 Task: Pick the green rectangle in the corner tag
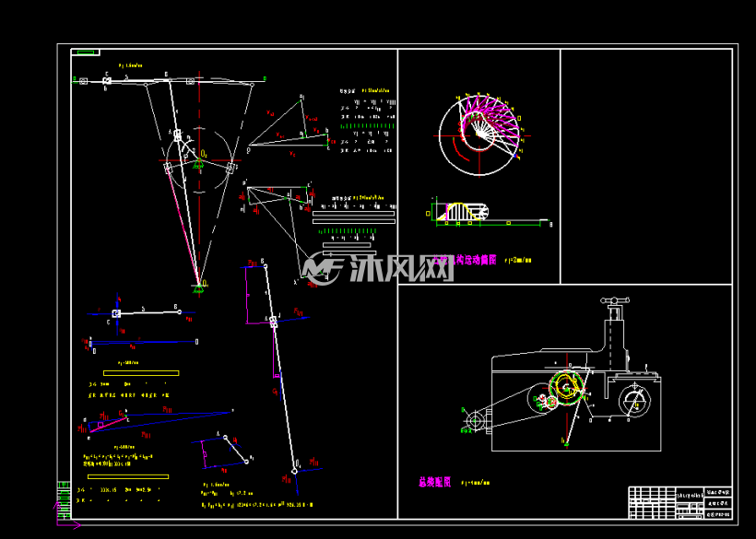(x=86, y=52)
